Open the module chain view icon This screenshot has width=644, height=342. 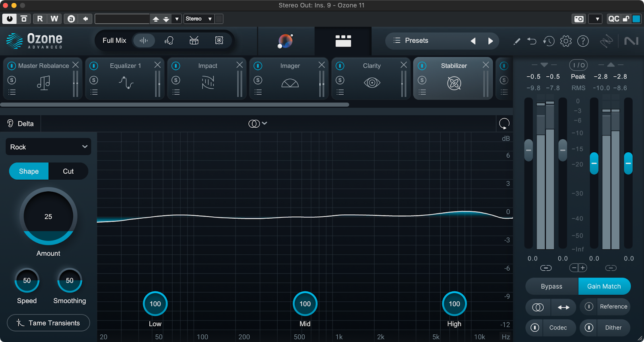tap(343, 41)
